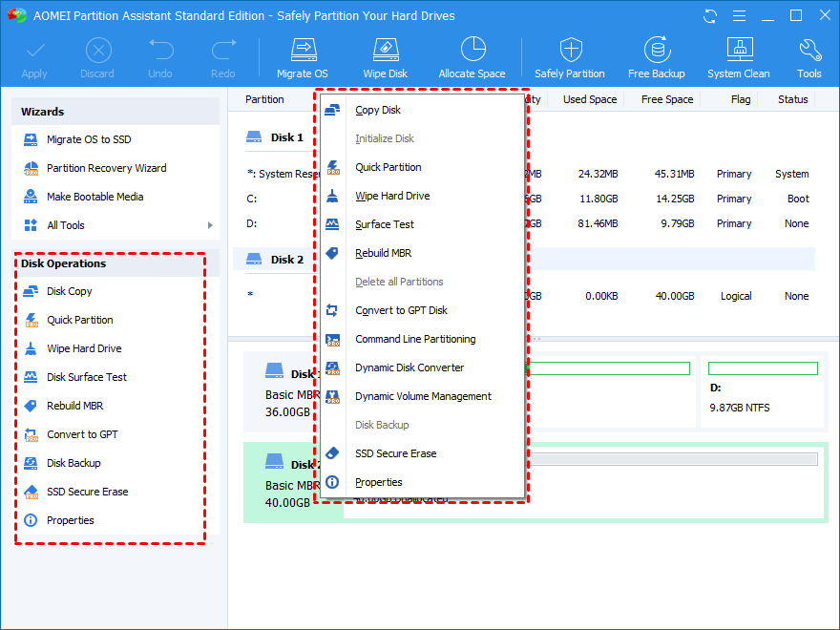840x630 pixels.
Task: Pick SSD Secure Erase in context menu
Action: click(395, 453)
